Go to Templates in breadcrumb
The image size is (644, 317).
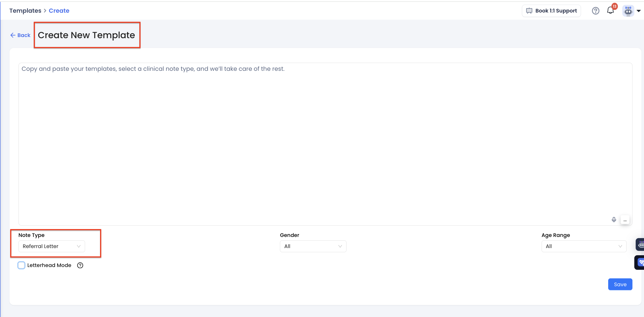point(25,10)
